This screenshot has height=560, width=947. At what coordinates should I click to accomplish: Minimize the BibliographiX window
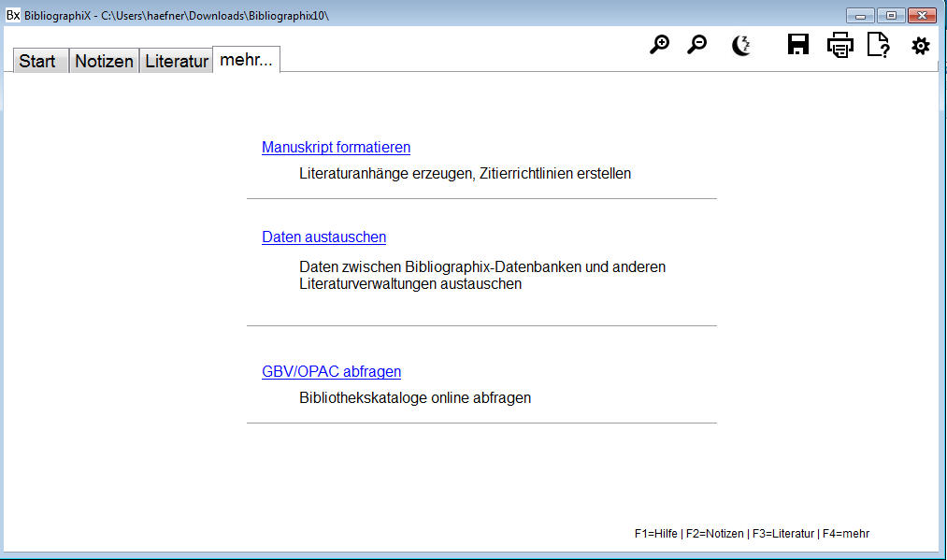(x=860, y=16)
